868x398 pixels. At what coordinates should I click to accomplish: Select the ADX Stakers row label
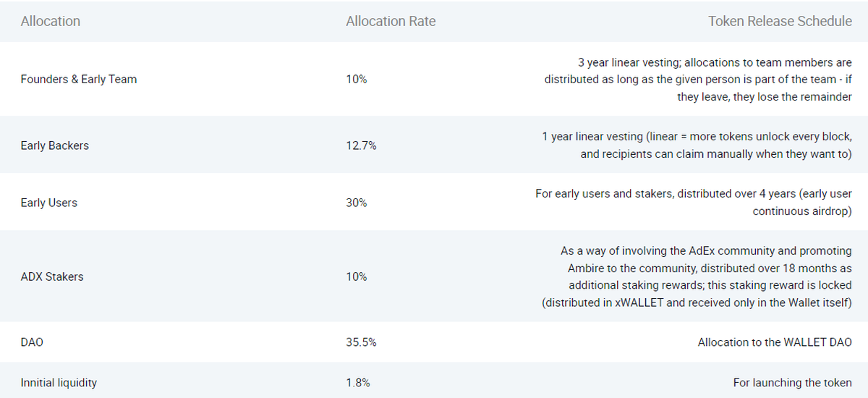[52, 276]
